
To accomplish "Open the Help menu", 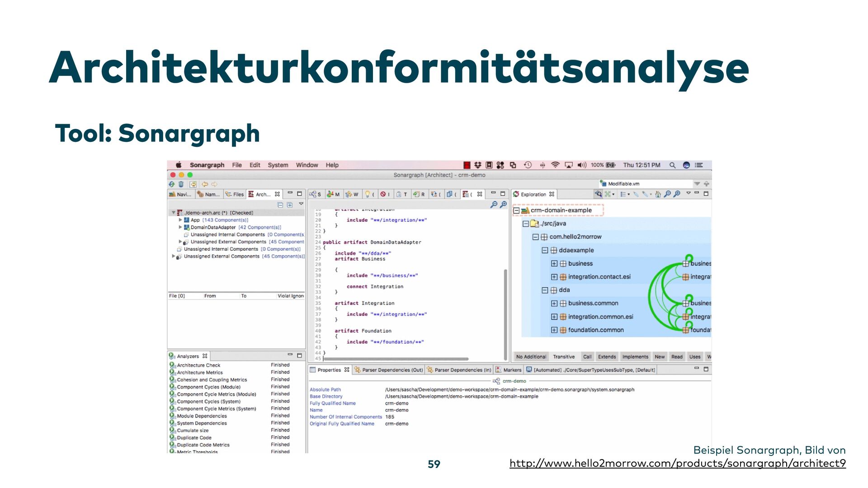I will (332, 165).
